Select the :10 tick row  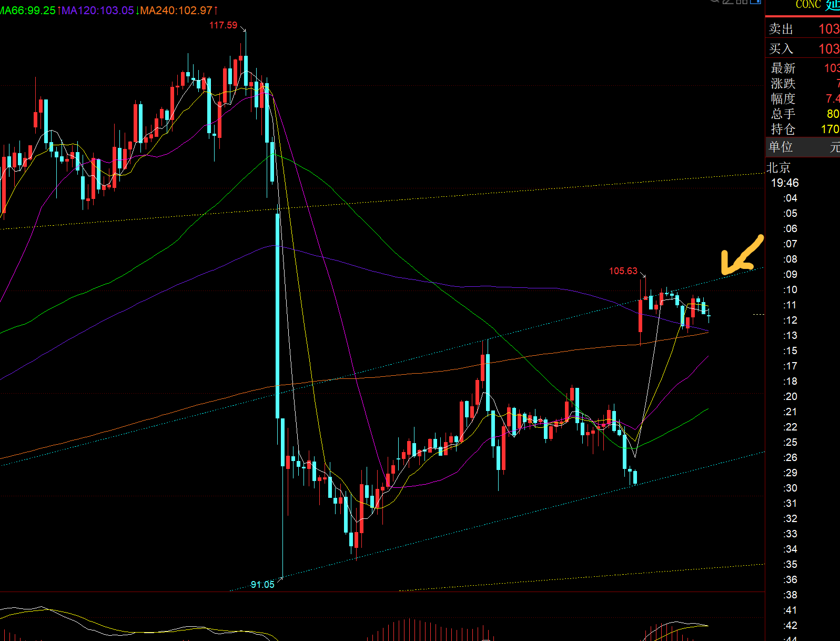(x=790, y=290)
